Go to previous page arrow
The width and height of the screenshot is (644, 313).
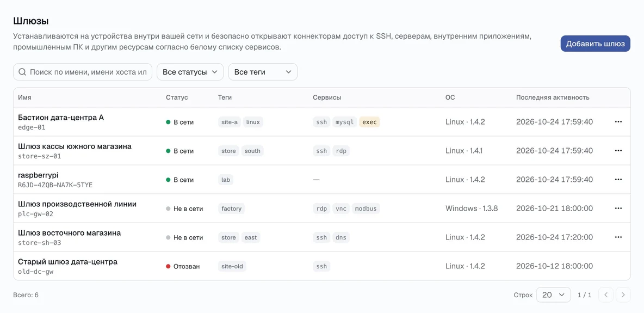tap(606, 294)
